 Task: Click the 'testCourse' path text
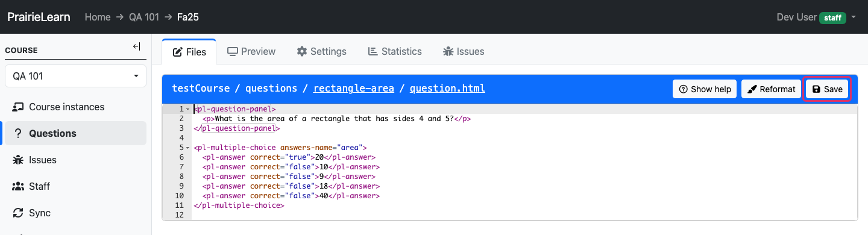[x=201, y=89]
